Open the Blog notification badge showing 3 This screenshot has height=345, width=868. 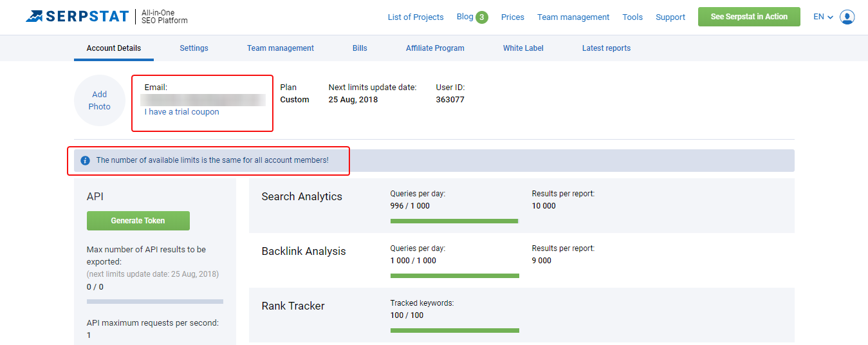(x=482, y=17)
